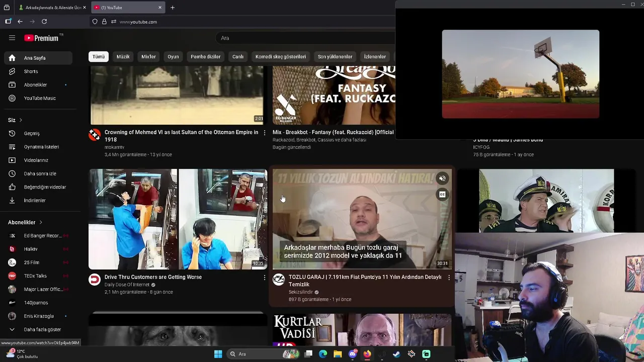The height and width of the screenshot is (362, 644).
Task: Open Sekizsilindir channel name link
Action: [x=301, y=292]
